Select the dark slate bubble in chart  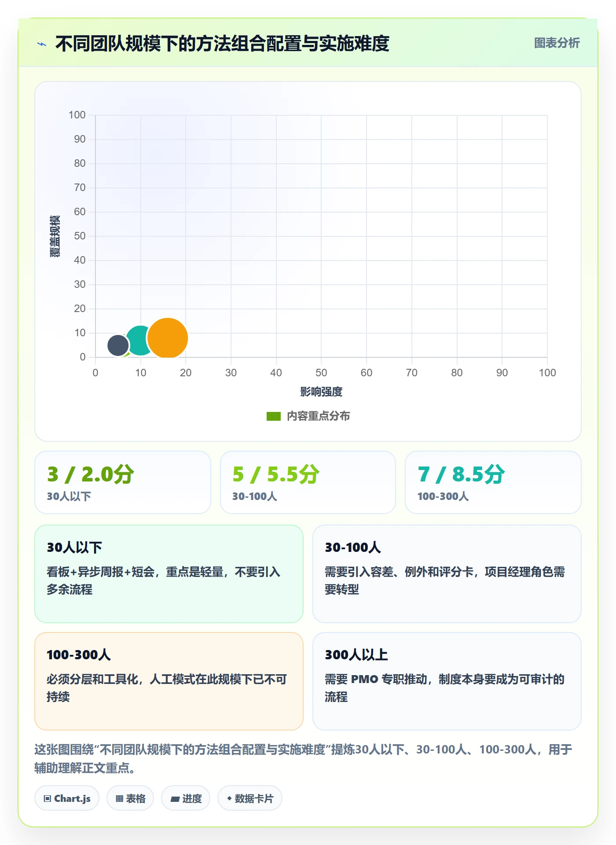click(117, 345)
